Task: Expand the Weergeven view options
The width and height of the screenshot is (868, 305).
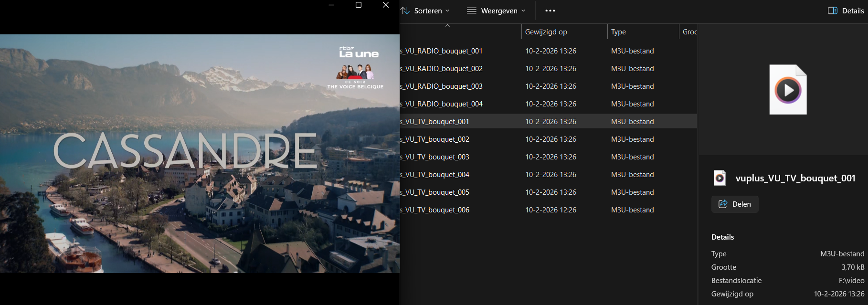Action: [x=496, y=11]
